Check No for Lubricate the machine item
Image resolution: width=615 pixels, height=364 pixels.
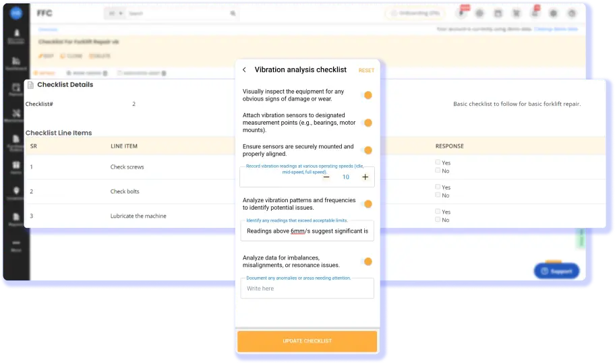tap(438, 220)
